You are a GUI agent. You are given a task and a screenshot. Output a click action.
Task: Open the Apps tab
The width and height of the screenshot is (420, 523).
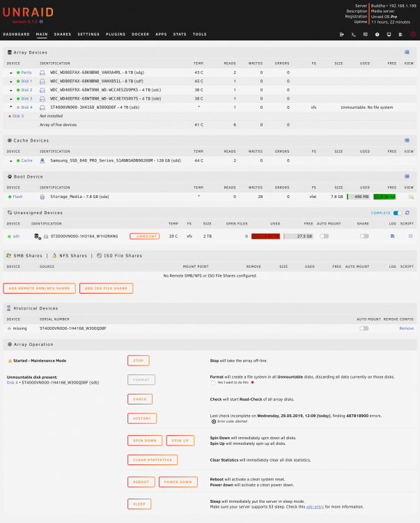point(161,34)
